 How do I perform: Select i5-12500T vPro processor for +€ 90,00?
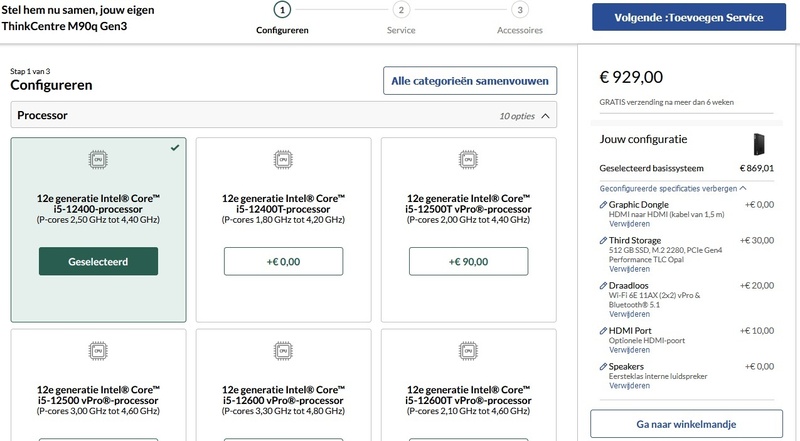click(x=468, y=261)
